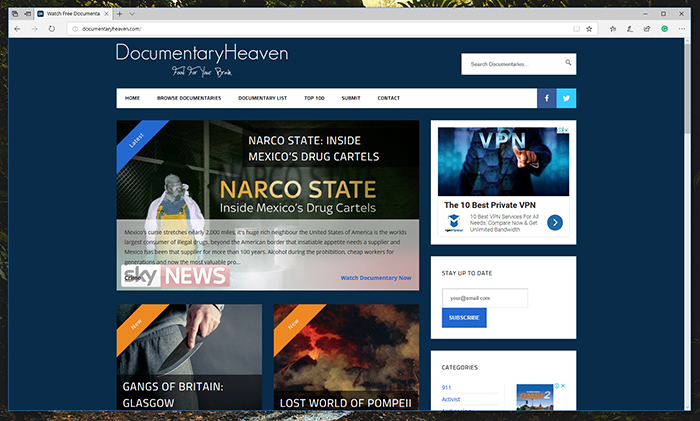Open the SUBMIT menu item
The image size is (700, 421).
[351, 98]
